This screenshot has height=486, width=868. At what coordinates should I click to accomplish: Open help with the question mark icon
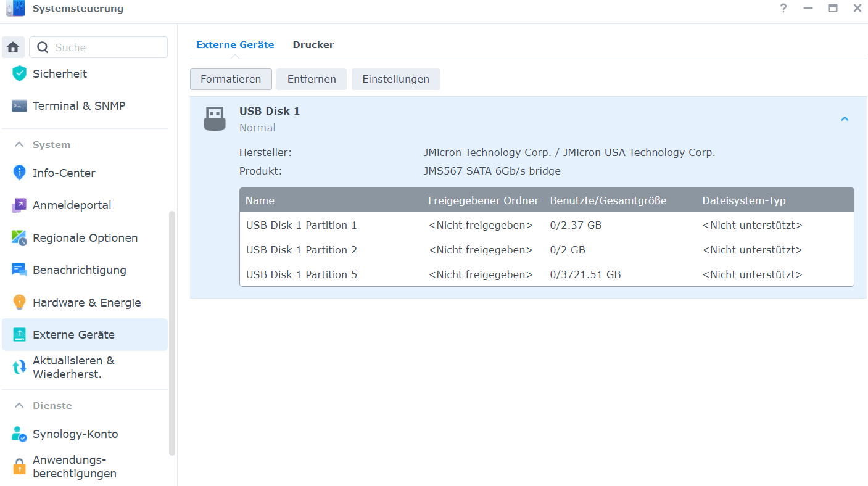coord(783,9)
